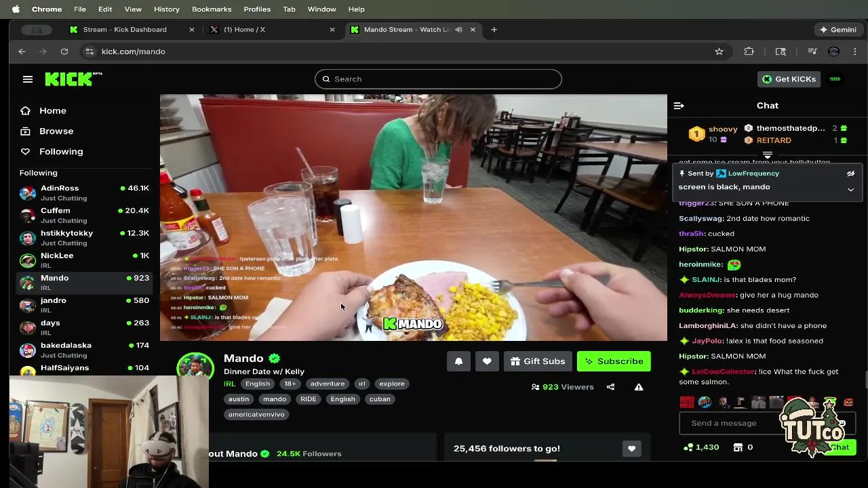The height and width of the screenshot is (488, 868).
Task: Open Cuffem channel in Following list
Action: [85, 216]
